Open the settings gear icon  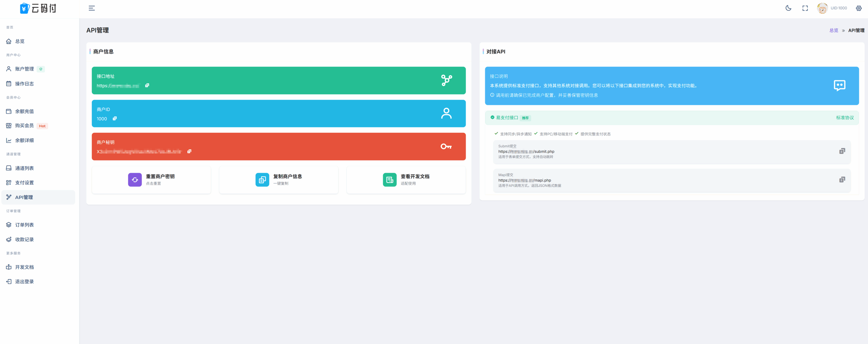coord(859,8)
